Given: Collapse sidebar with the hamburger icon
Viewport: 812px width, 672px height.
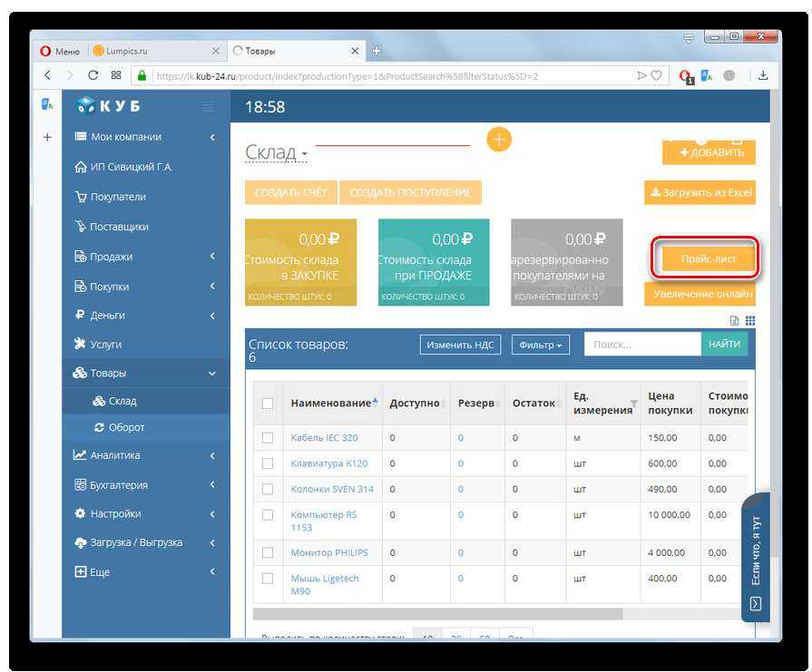Looking at the screenshot, I should pos(209,107).
